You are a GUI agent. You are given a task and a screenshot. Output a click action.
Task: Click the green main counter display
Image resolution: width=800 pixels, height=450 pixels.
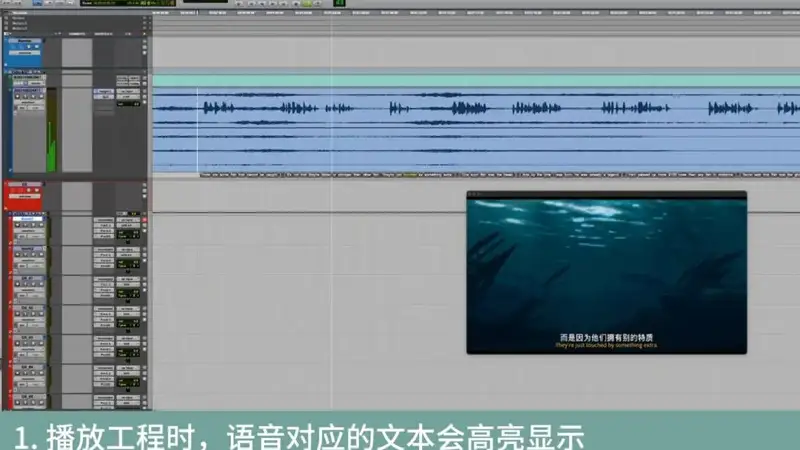[128, 3]
